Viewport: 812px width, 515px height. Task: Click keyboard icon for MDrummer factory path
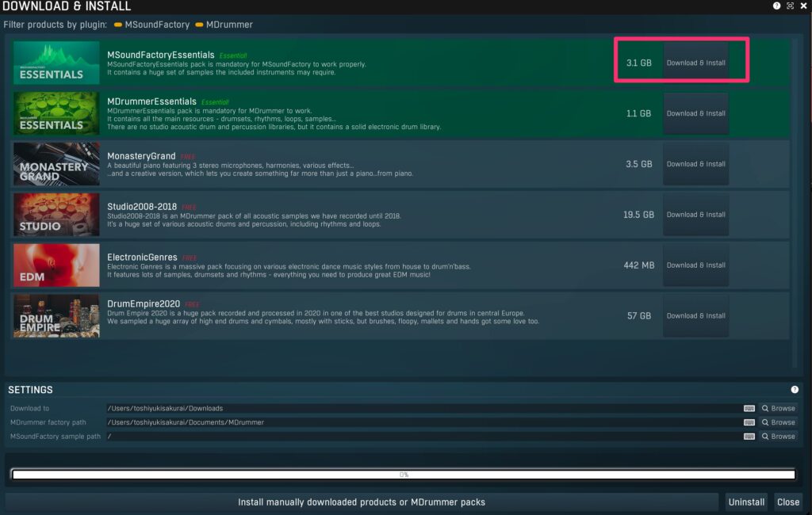click(x=749, y=422)
